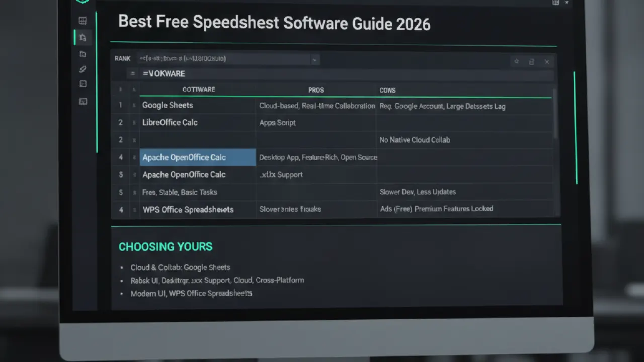
Task: Select row number 1 of the Google Sheets row
Action: click(x=120, y=105)
